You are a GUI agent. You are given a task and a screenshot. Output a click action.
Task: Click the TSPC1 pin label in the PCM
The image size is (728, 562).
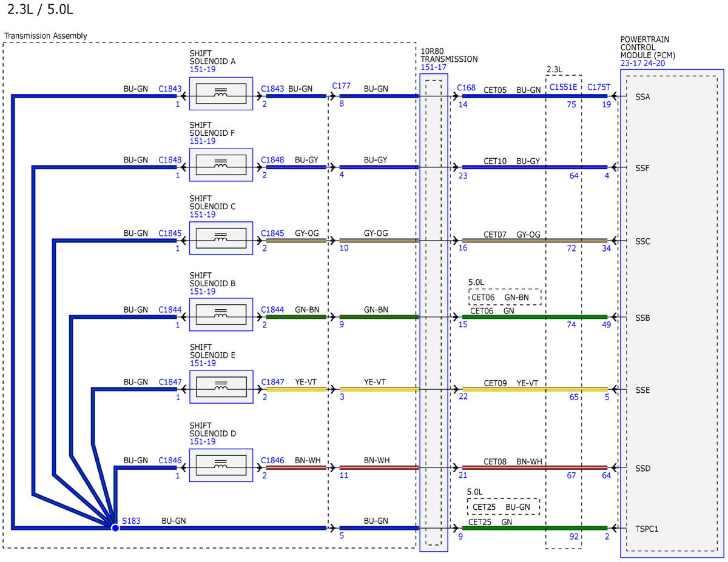pyautogui.click(x=647, y=529)
